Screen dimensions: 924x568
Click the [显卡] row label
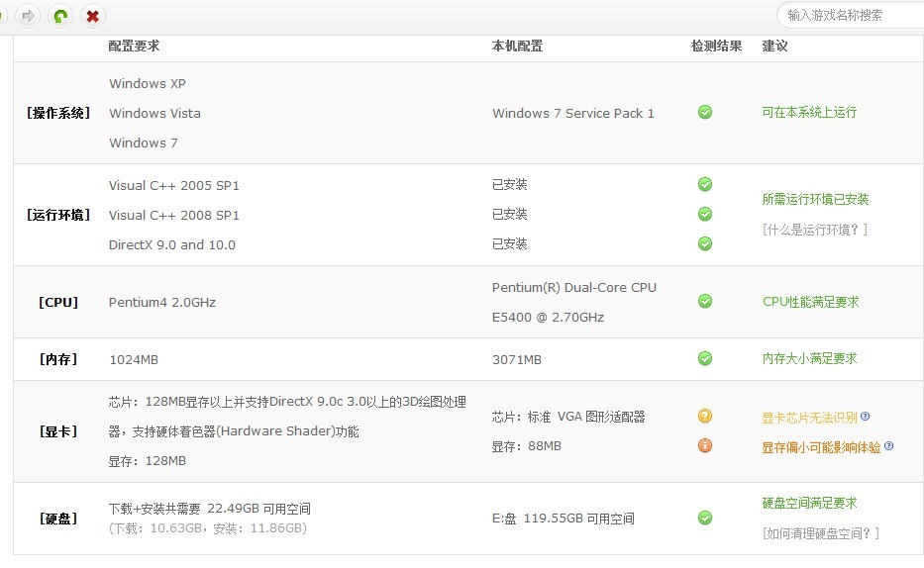[58, 431]
